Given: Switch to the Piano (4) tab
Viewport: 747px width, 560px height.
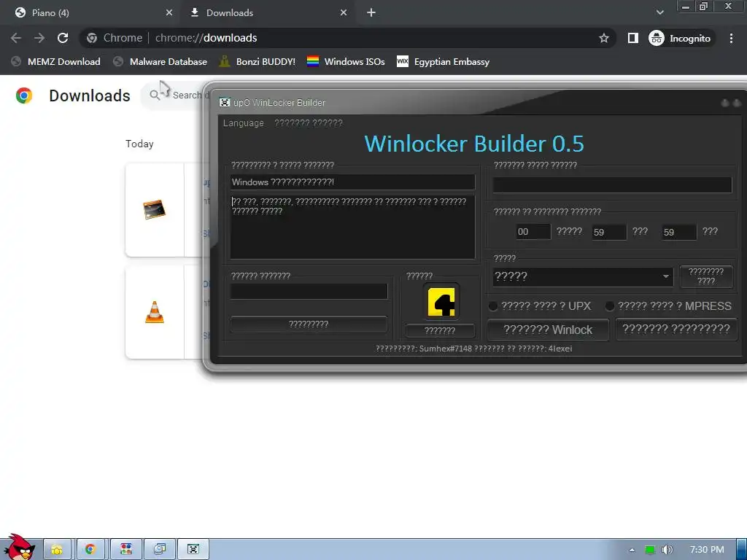Looking at the screenshot, I should tap(90, 13).
